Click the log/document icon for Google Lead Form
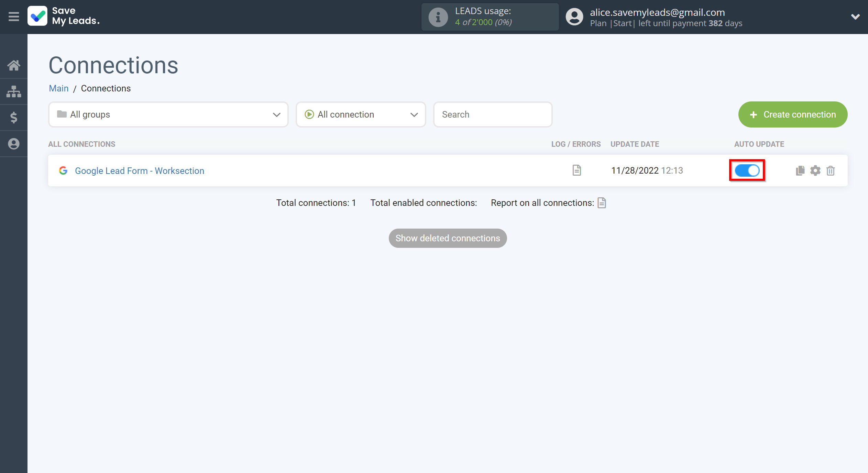This screenshot has width=868, height=473. pos(576,170)
